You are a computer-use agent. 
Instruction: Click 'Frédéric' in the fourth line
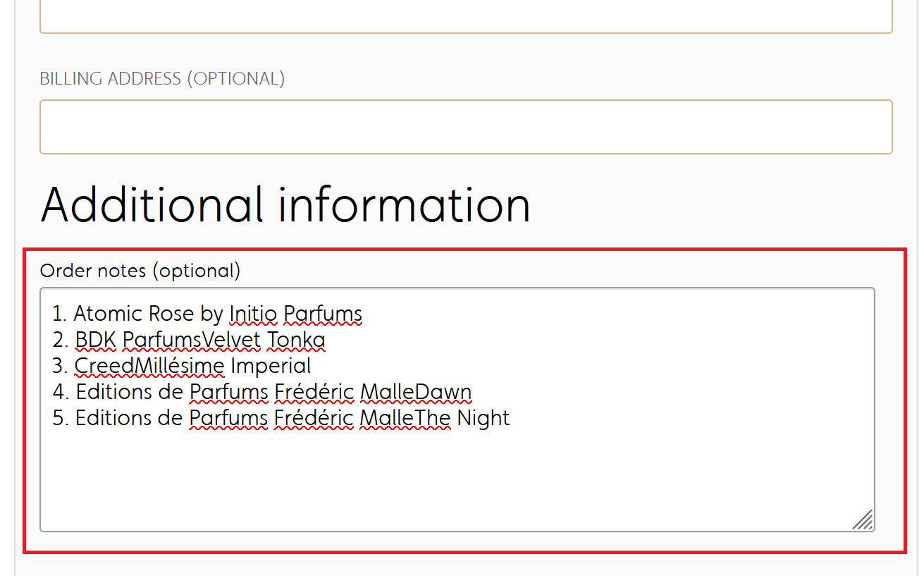[x=314, y=392]
